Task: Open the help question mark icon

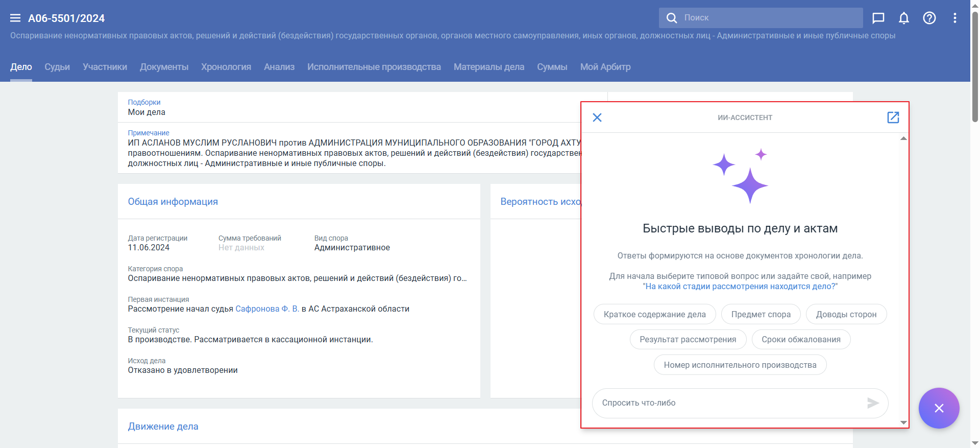Action: click(x=929, y=18)
